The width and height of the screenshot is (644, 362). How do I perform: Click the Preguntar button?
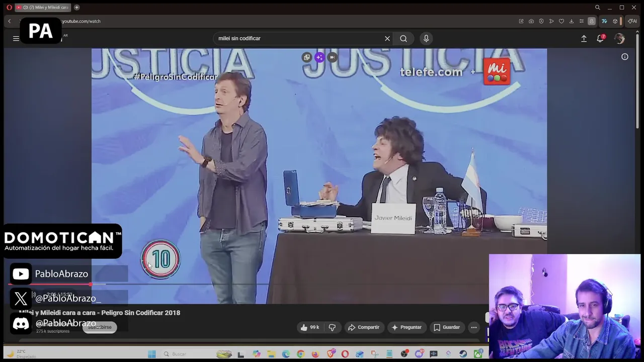407,327
